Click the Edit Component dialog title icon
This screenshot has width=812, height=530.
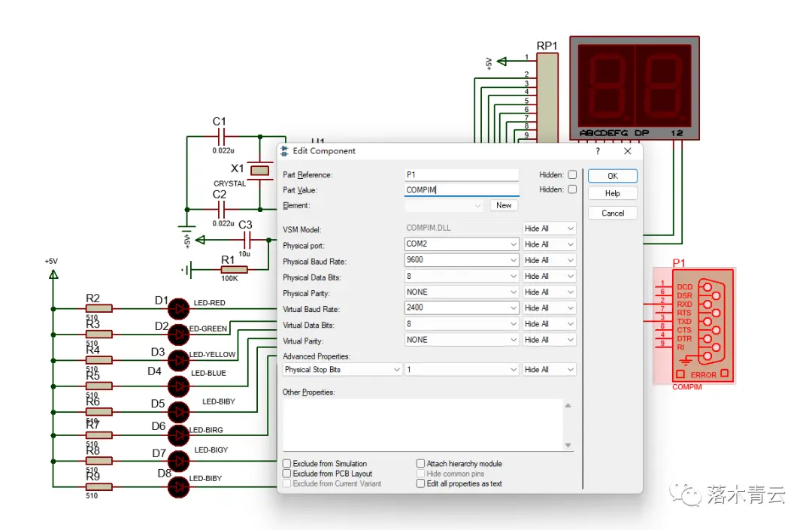coord(284,151)
